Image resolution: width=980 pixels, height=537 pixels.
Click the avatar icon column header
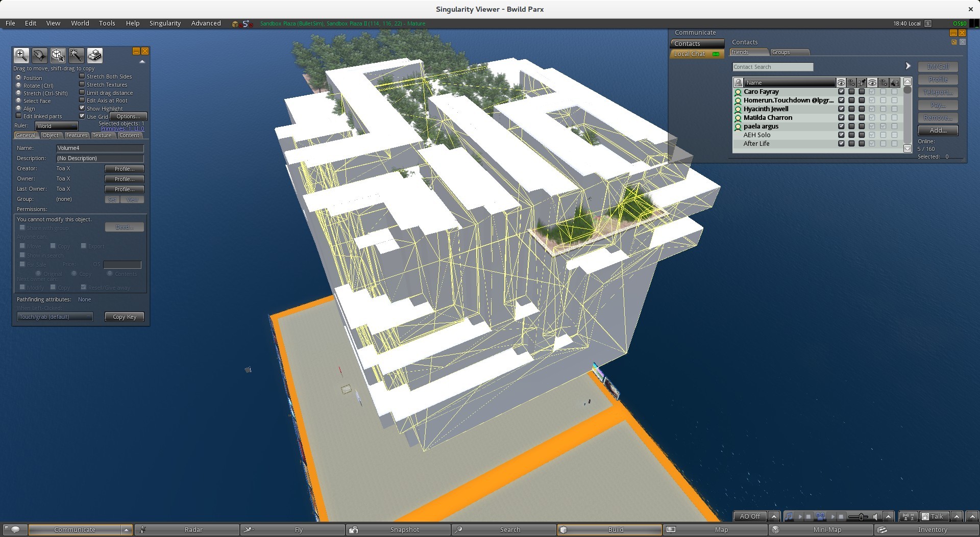[738, 83]
